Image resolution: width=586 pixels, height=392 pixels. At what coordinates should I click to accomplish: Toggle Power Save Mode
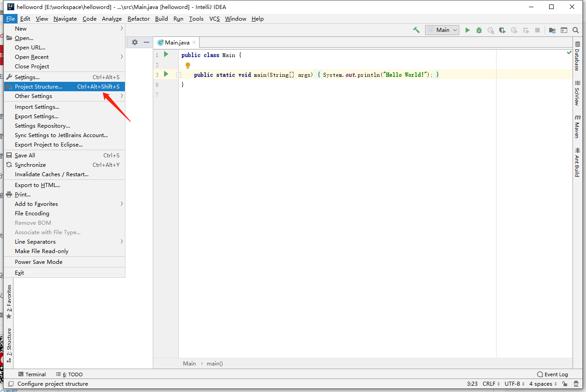[64, 262]
